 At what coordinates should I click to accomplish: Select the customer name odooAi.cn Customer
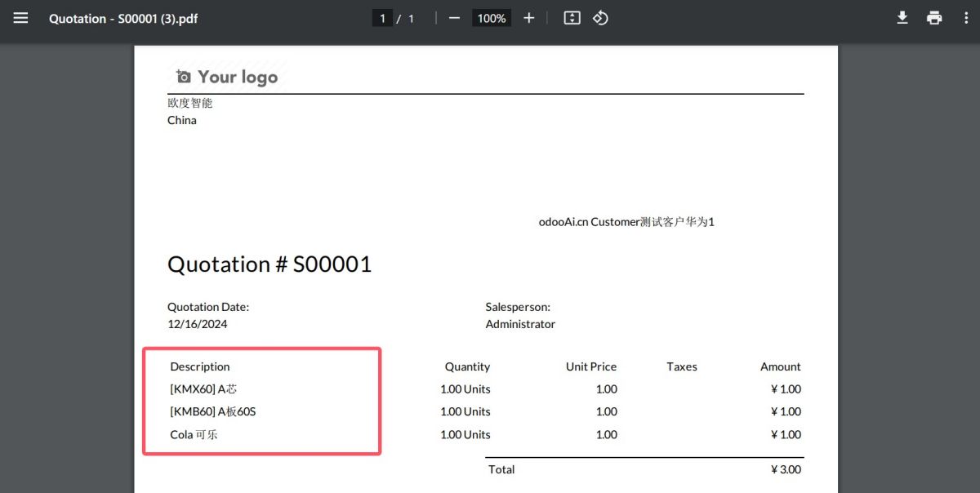tap(590, 222)
